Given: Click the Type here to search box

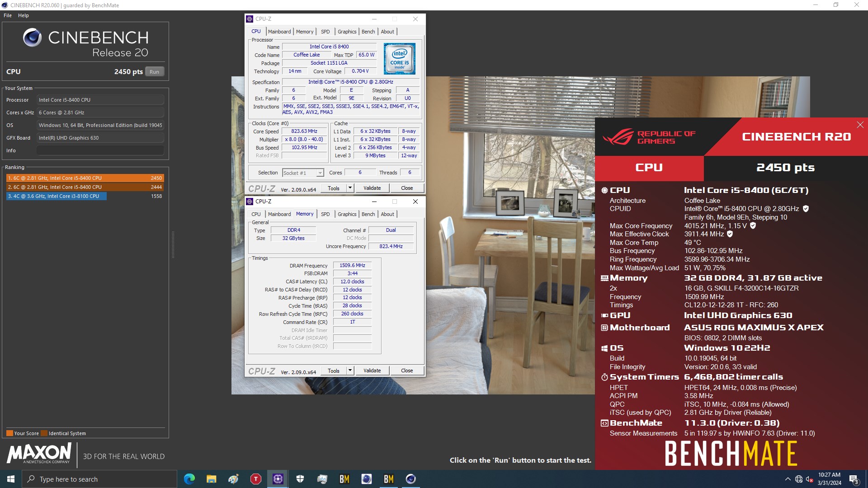Looking at the screenshot, I should pos(99,479).
